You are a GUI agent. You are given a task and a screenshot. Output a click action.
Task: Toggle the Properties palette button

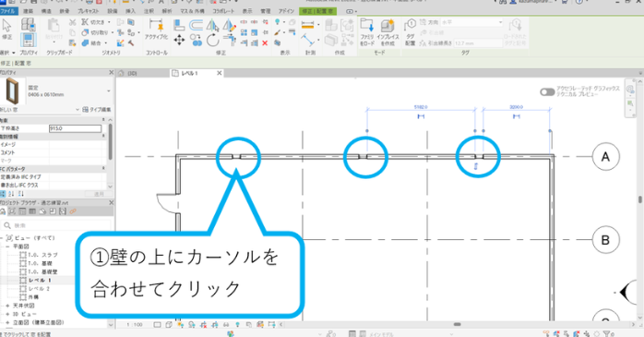coord(28,41)
